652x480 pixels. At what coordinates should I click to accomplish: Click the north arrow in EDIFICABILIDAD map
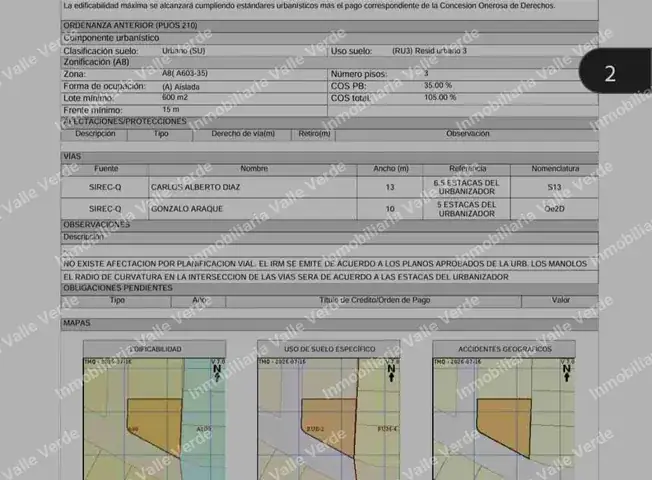click(x=217, y=373)
